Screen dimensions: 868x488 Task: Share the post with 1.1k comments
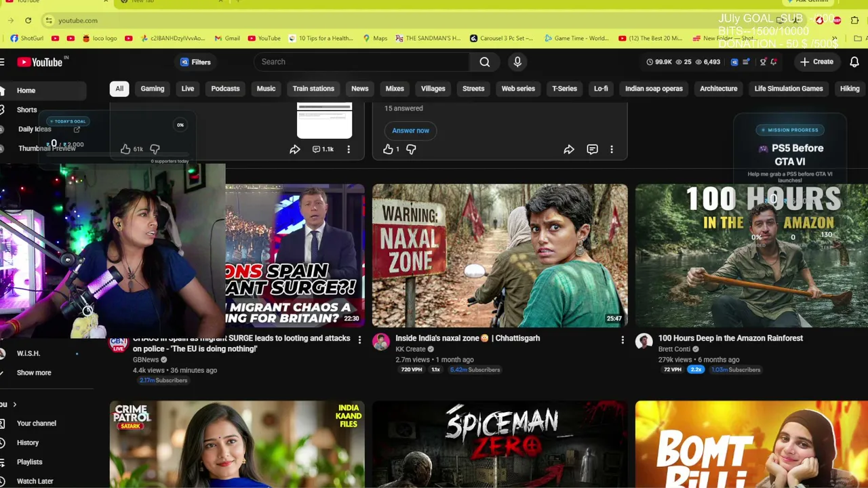tap(295, 149)
